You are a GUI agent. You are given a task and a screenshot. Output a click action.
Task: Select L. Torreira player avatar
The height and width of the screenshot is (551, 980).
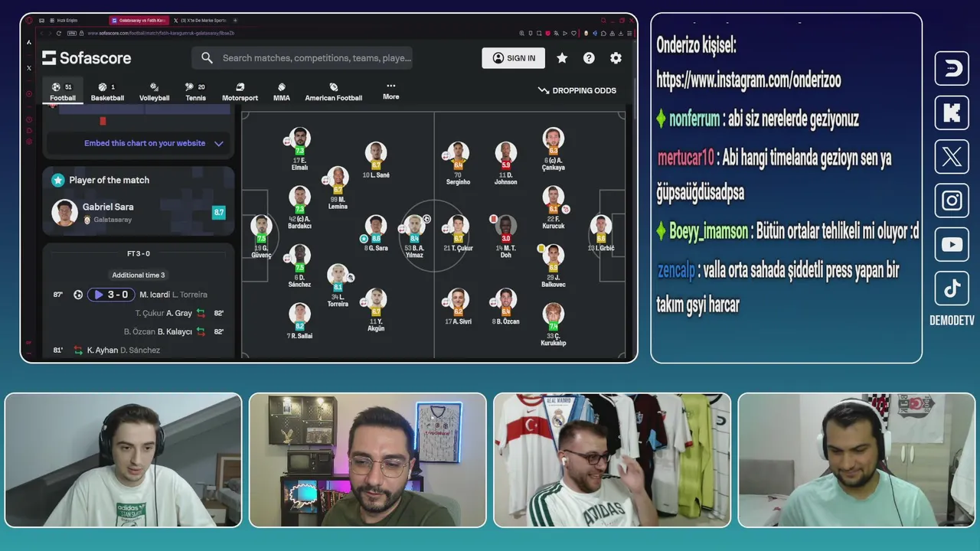click(338, 274)
